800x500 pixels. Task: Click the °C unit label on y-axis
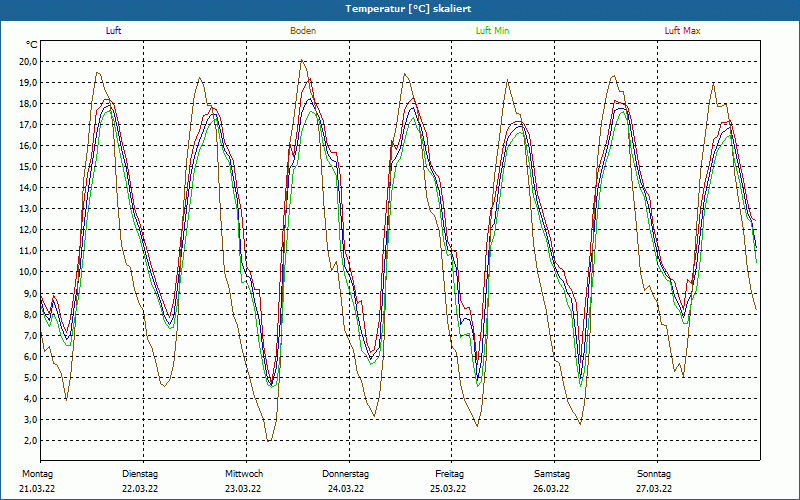pyautogui.click(x=32, y=45)
